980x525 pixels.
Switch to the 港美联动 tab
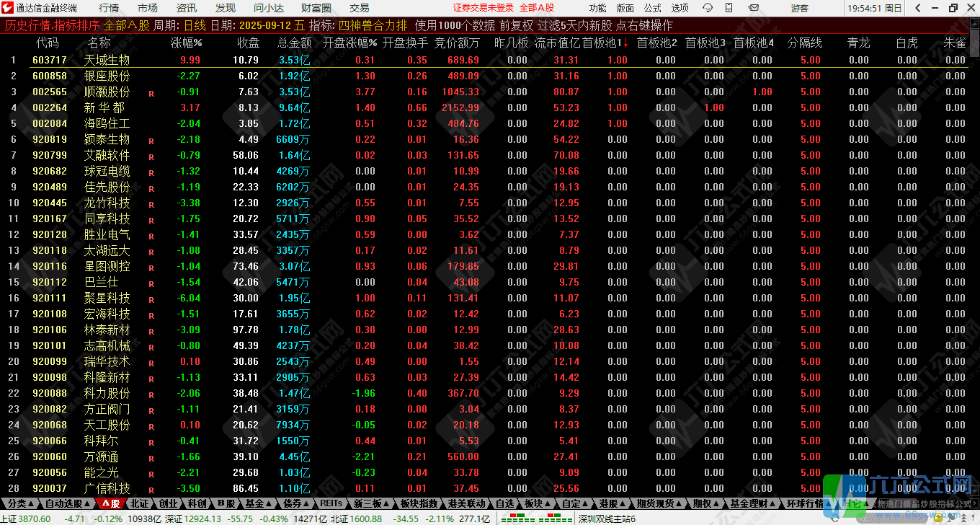[x=466, y=503]
